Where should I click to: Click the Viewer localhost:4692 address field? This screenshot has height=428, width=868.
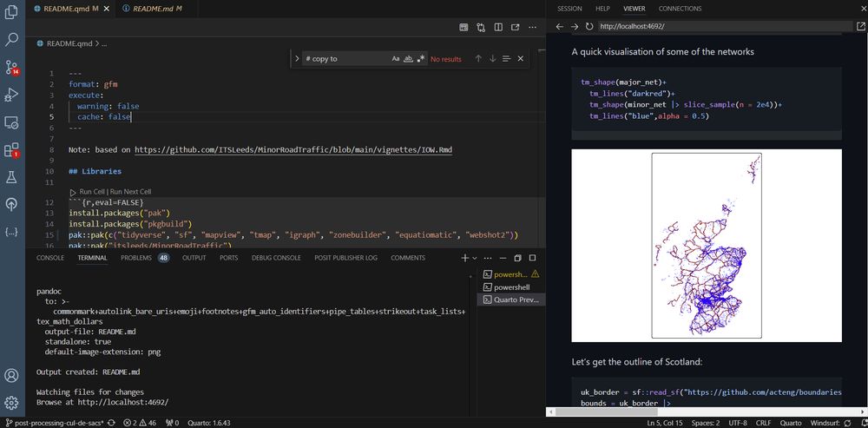[724, 27]
